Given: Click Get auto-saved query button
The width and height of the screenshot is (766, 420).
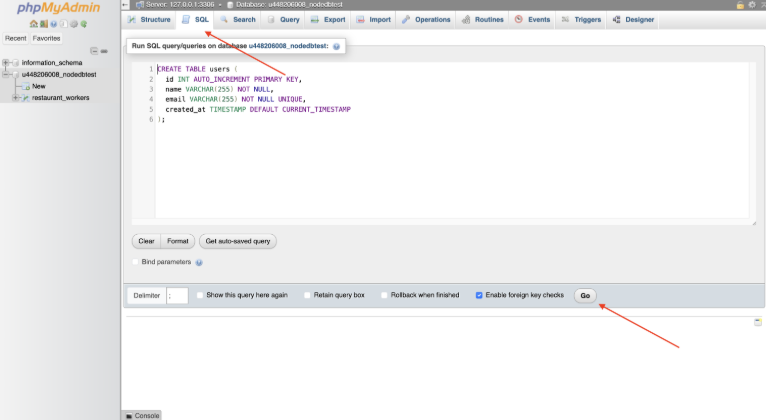Looking at the screenshot, I should tap(238, 241).
